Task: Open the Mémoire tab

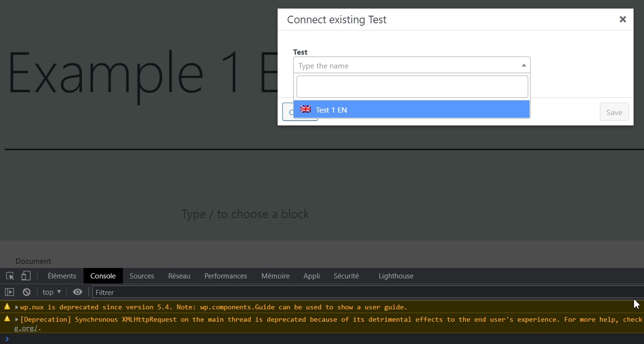Action: 275,276
